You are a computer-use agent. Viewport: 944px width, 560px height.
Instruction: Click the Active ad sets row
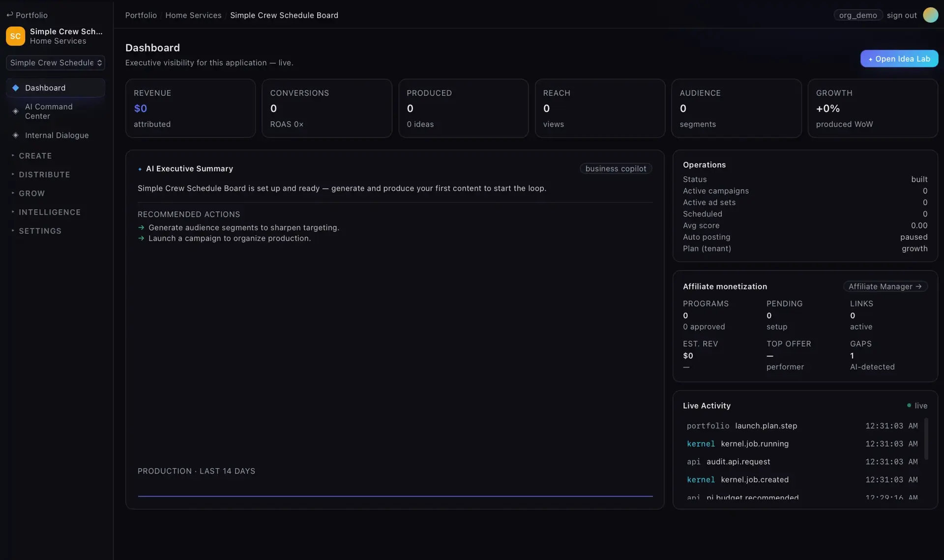pyautogui.click(x=805, y=202)
